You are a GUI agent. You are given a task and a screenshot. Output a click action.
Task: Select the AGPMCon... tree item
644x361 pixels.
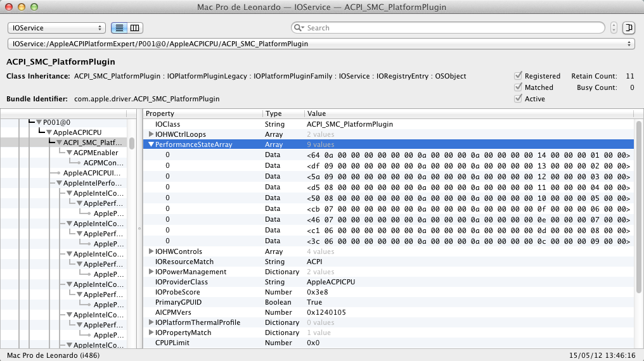click(103, 163)
